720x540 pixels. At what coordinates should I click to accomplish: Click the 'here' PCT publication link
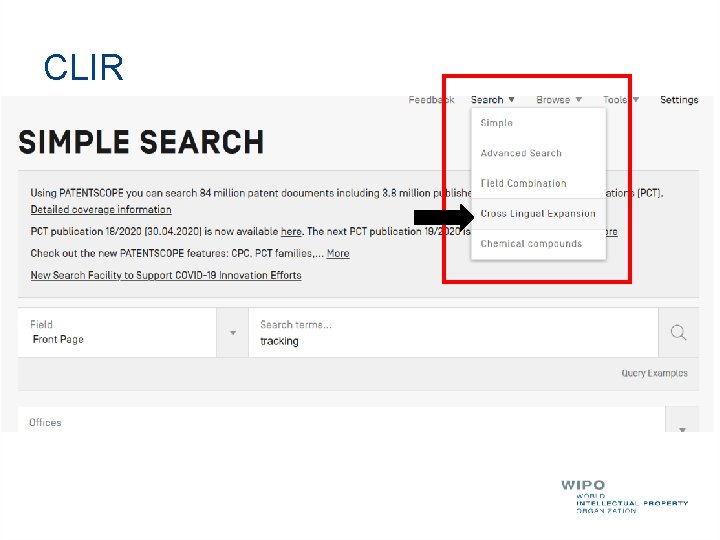pyautogui.click(x=291, y=231)
